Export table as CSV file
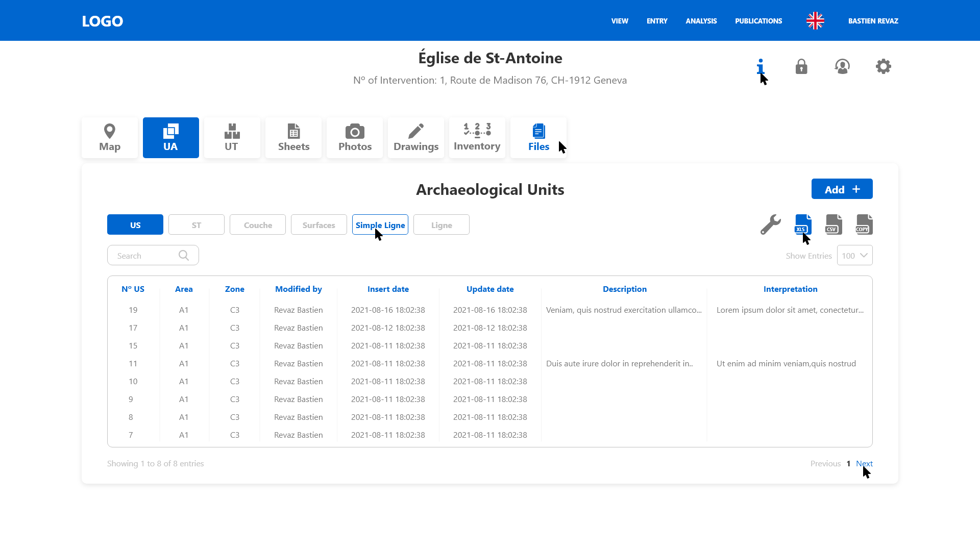Screen dimensions: 980x551 pos(834,224)
